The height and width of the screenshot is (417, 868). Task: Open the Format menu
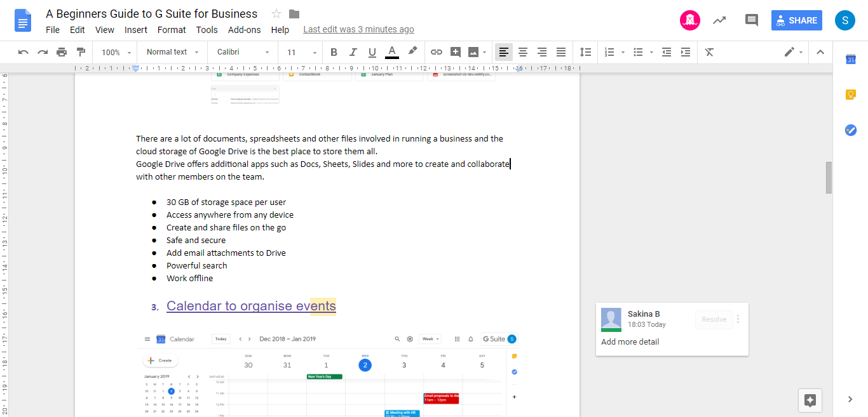172,30
